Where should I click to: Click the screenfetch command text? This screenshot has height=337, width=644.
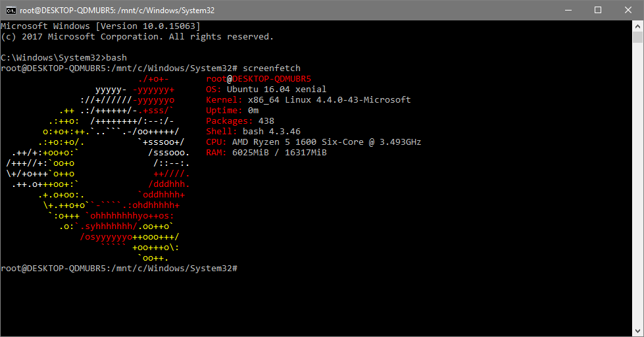point(272,68)
